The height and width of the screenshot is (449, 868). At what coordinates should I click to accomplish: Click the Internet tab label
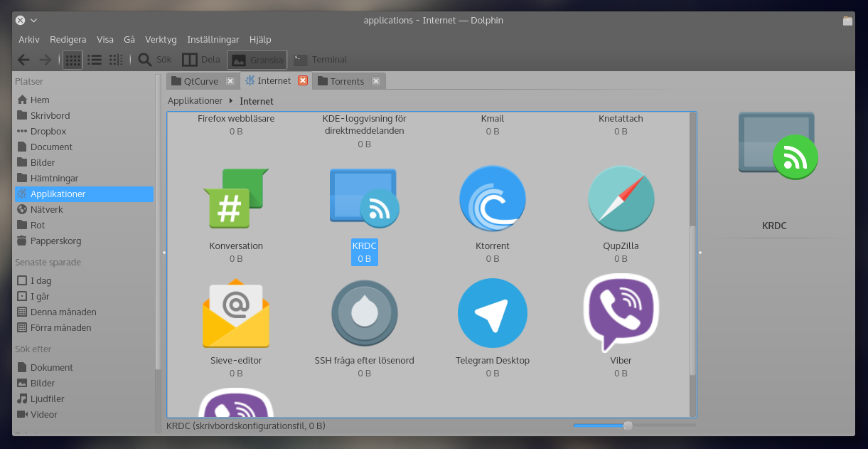coord(274,81)
